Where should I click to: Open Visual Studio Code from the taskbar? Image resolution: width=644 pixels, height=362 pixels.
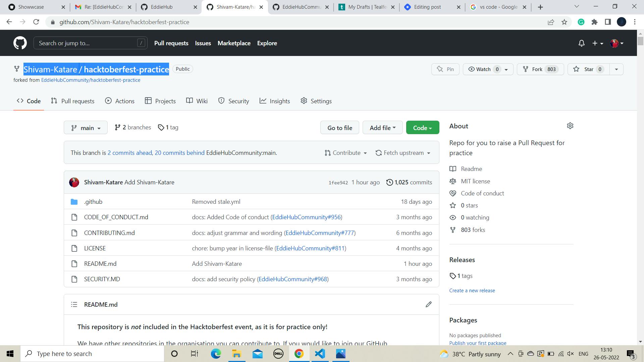[320, 354]
